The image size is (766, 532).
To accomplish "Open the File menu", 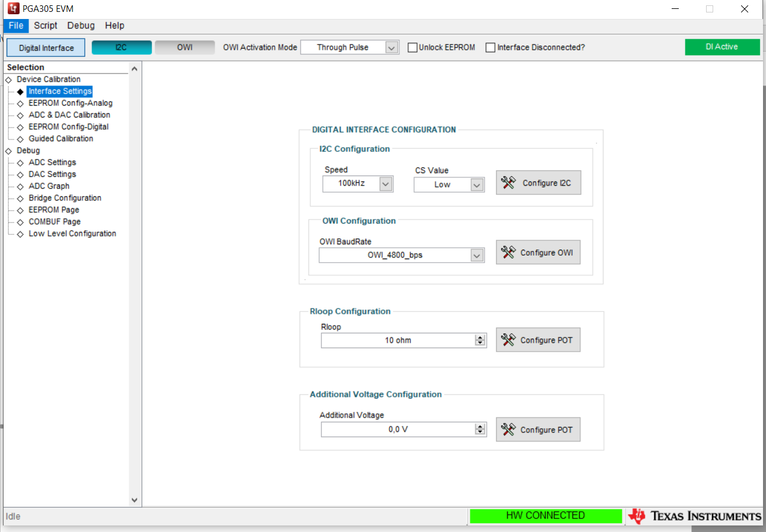I will tap(16, 26).
